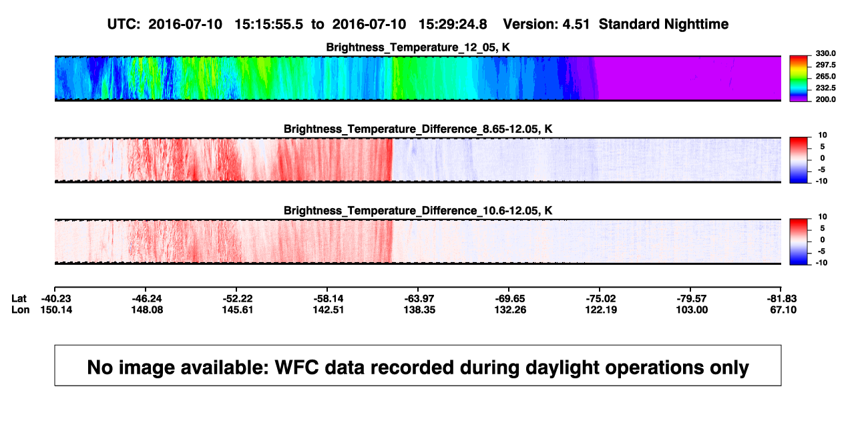Viewport: 868px width, 445px height.
Task: Click the 297.5 colorbar label
Action: pyautogui.click(x=827, y=65)
